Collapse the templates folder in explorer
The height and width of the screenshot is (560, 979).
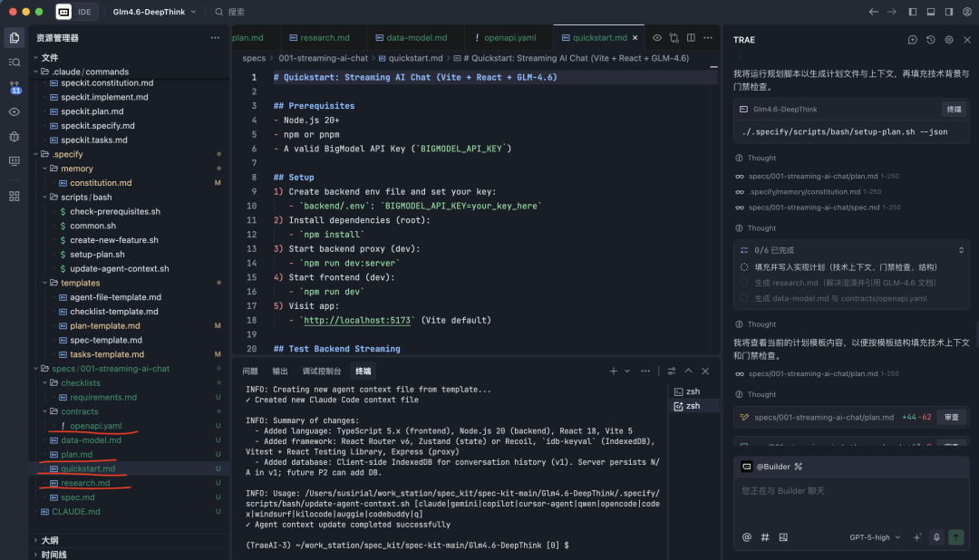pos(80,283)
